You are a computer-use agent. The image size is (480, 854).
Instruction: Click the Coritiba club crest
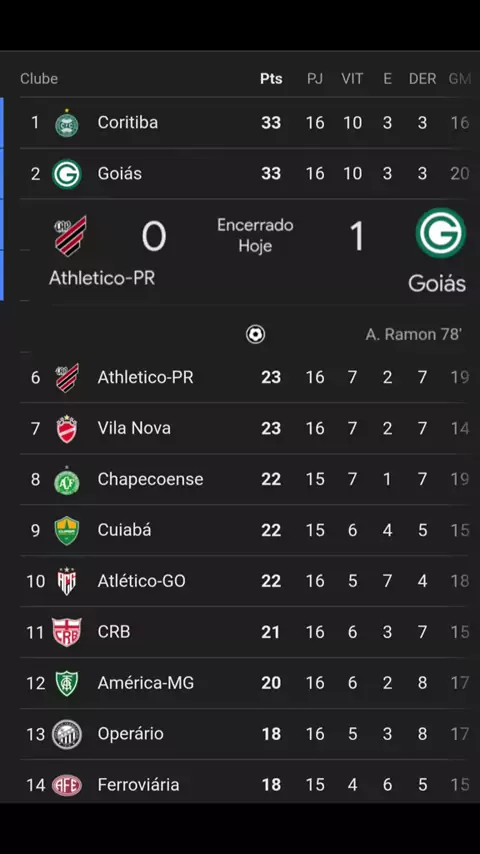[67, 123]
